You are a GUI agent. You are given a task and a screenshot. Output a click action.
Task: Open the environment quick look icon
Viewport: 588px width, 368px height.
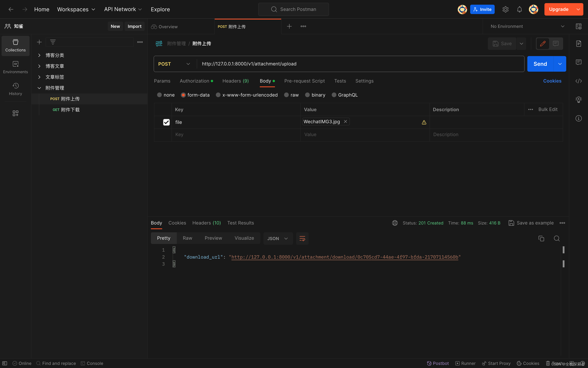pos(578,26)
